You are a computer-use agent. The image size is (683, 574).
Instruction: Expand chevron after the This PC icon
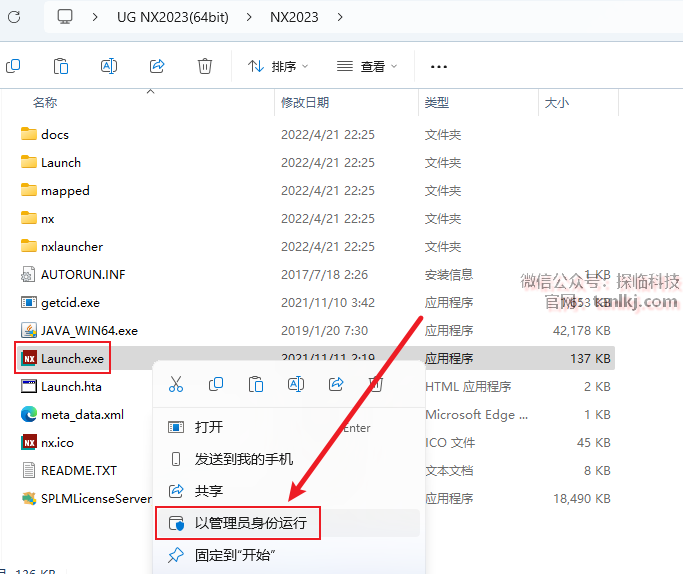coord(95,17)
